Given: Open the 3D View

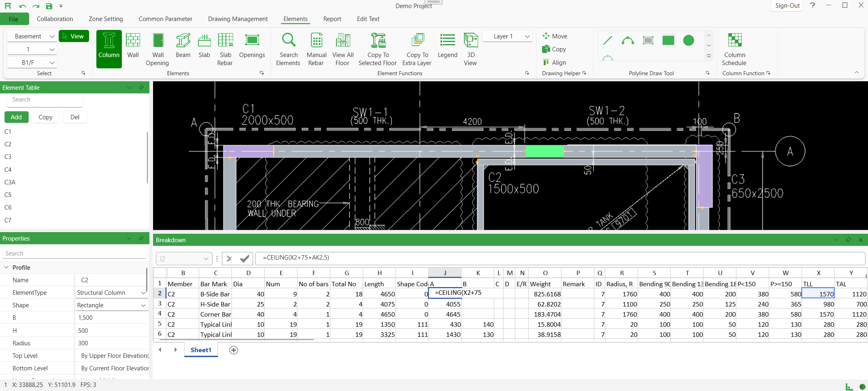Looking at the screenshot, I should (470, 40).
